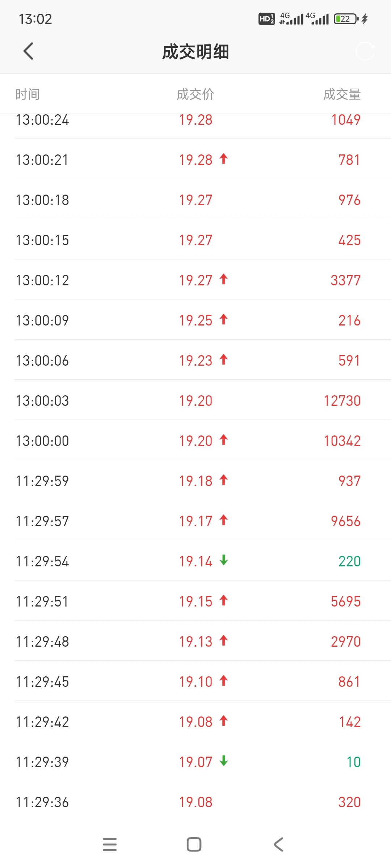Screen dimensions: 391x868
Task: Tap the 11:29:57 trade time
Action: (x=42, y=521)
